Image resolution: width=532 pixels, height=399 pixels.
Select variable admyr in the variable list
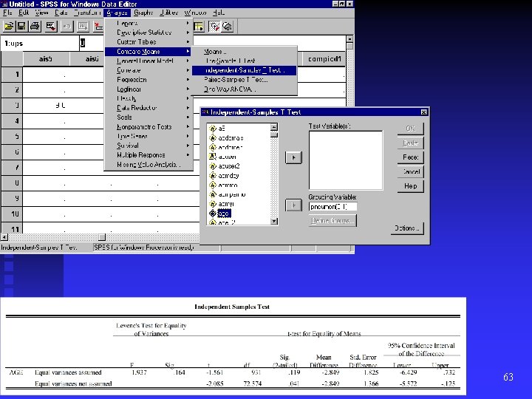pyautogui.click(x=222, y=204)
